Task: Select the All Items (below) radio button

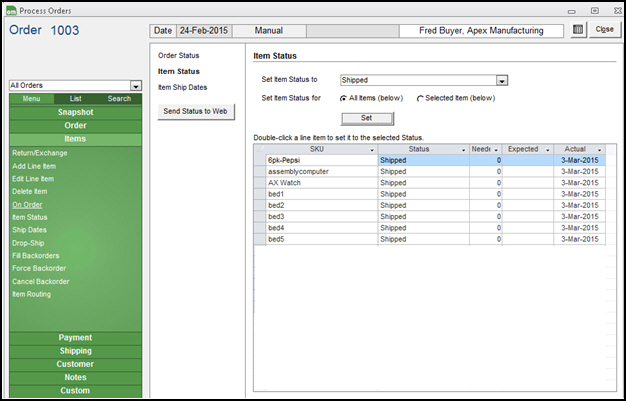Action: pos(344,98)
